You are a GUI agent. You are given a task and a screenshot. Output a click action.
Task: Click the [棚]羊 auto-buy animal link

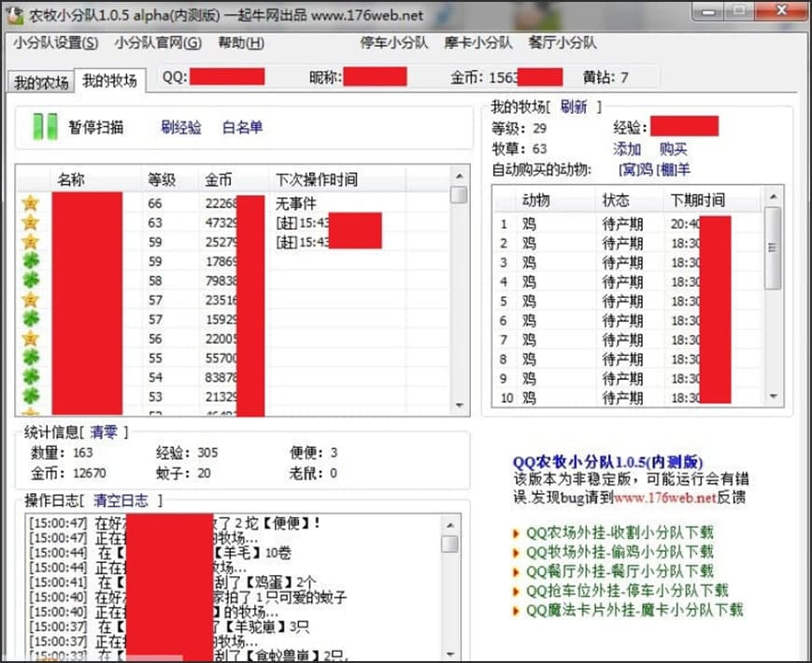pyautogui.click(x=673, y=169)
